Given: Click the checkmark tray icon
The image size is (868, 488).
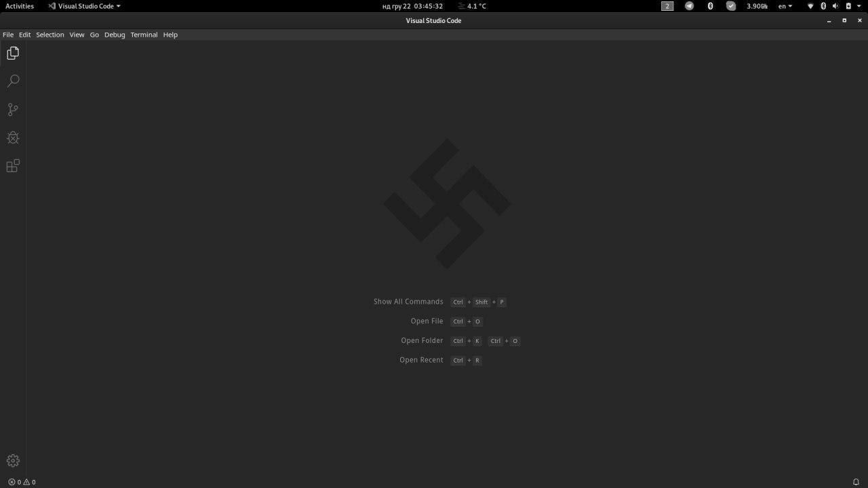Looking at the screenshot, I should click(731, 6).
